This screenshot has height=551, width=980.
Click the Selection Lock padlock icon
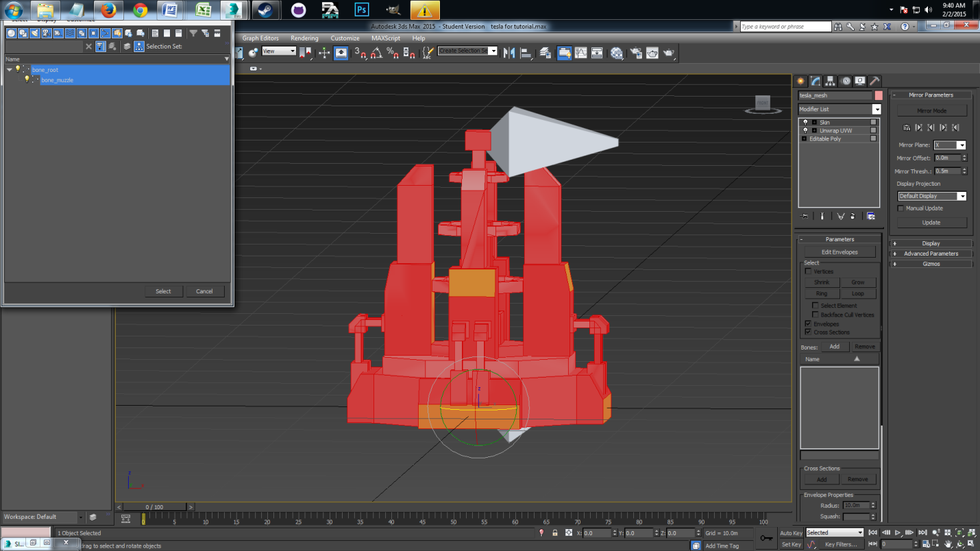pos(554,532)
